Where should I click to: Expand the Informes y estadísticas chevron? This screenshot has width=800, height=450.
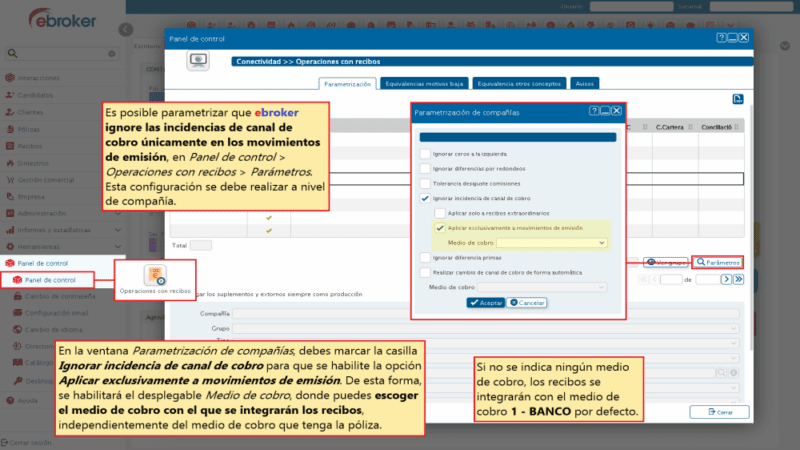tap(118, 230)
